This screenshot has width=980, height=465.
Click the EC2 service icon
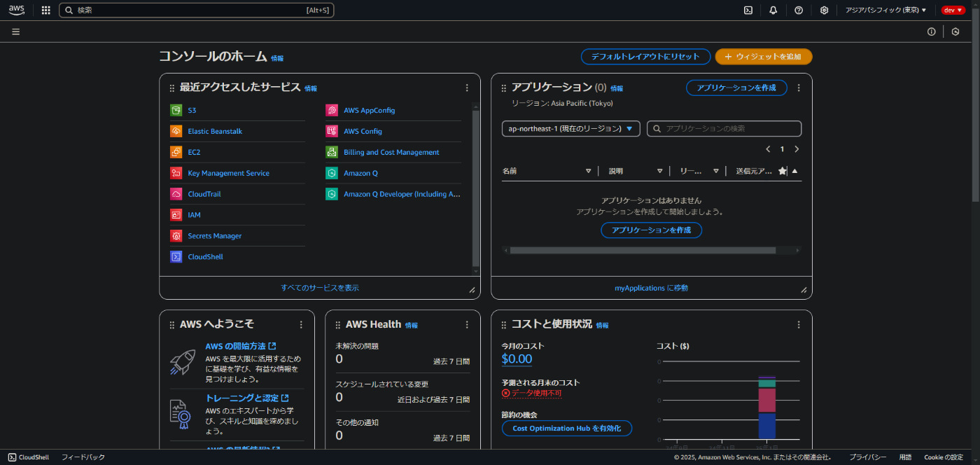coord(176,152)
